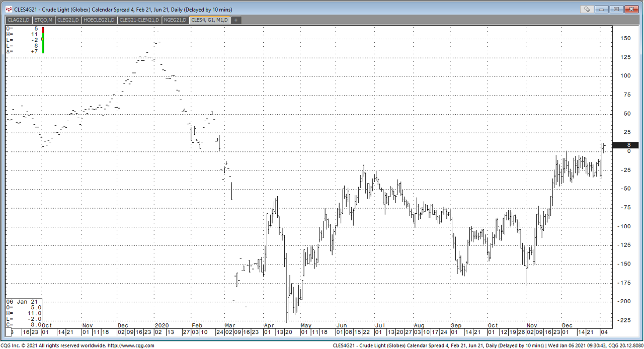The height and width of the screenshot is (349, 644).
Task: Minimize the CQG chart window
Action: 602,9
